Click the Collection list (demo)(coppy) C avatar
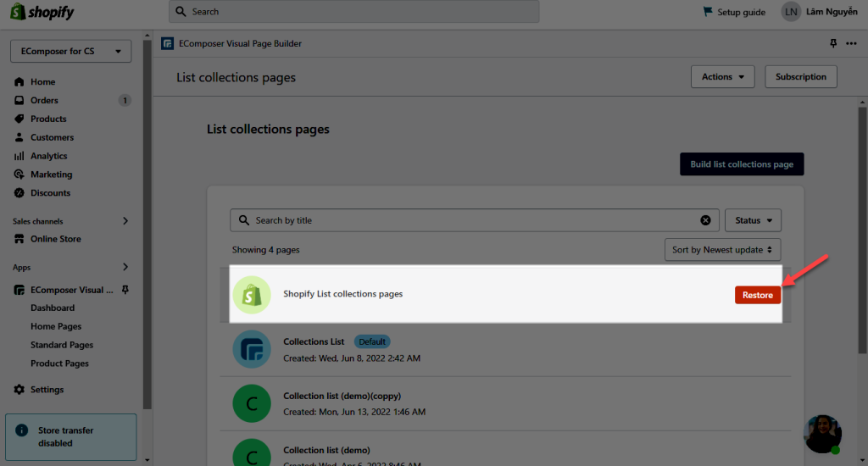 tap(252, 403)
